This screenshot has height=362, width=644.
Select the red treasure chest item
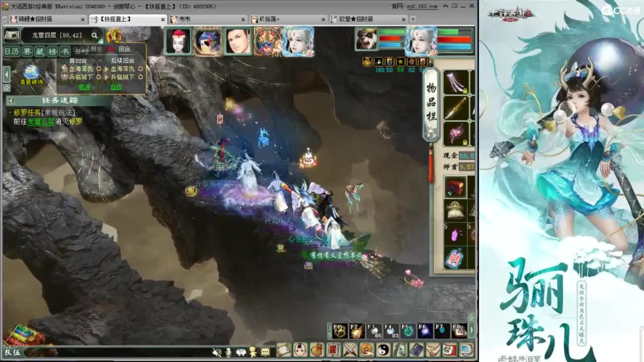point(455,187)
